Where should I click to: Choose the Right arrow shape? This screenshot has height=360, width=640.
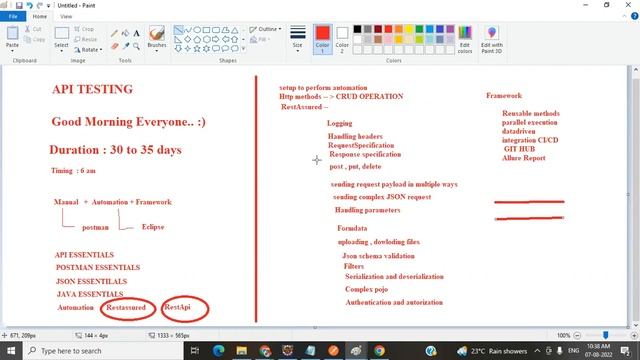pos(216,39)
